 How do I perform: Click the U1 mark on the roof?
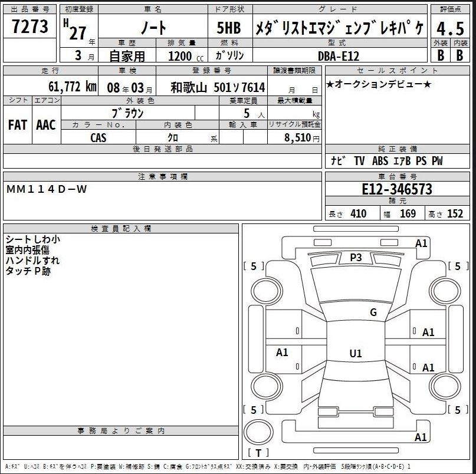[356, 354]
